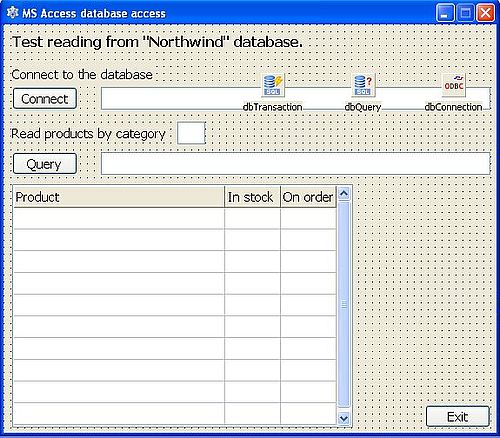Click the "Connect to the database" label
The width and height of the screenshot is (500, 438).
coord(82,74)
